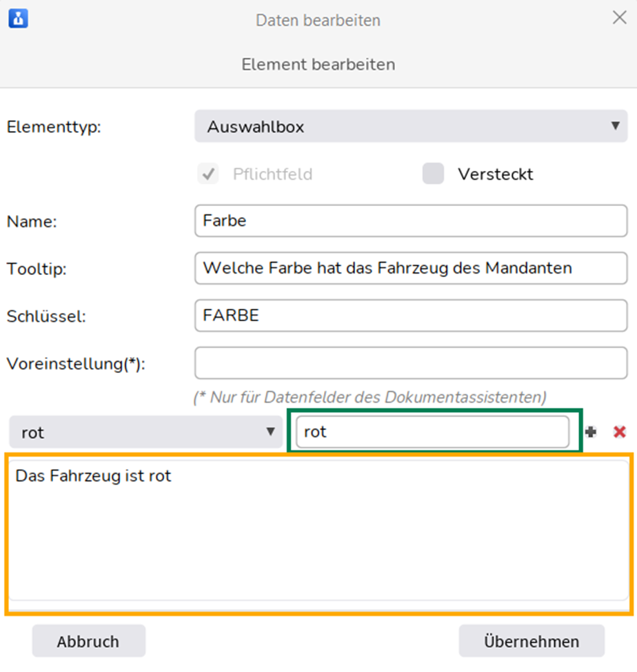
Task: Click the empty Voreinstellung(*) input field
Action: pyautogui.click(x=411, y=363)
